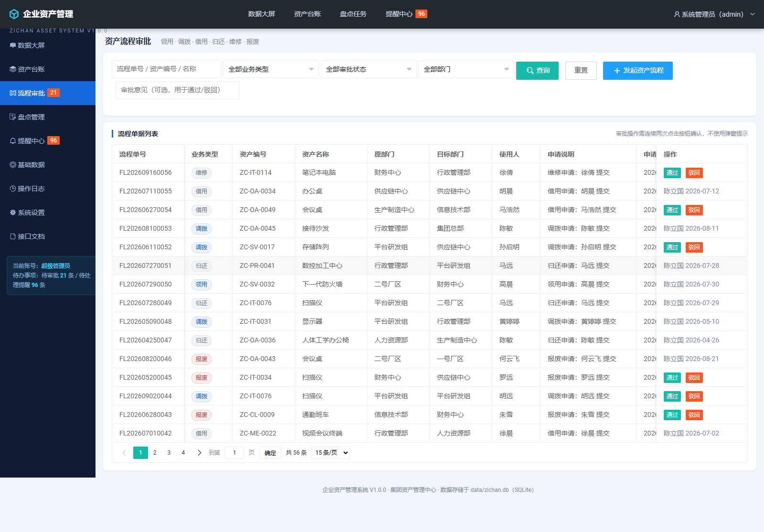Viewport: 764px width, 532px height.
Task: Click the basic data gear icon in sidebar
Action: pyautogui.click(x=13, y=165)
